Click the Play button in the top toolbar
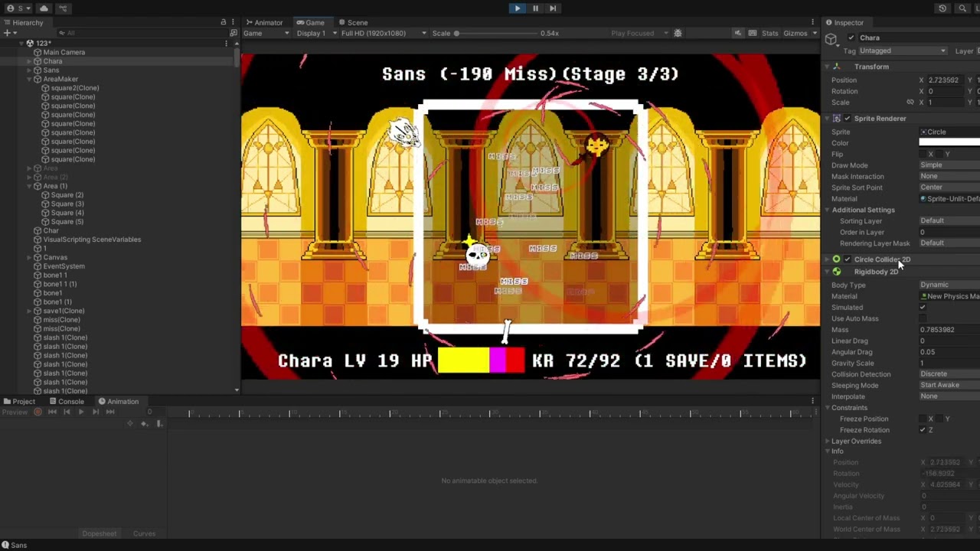Screen dimensions: 980x551 517,8
